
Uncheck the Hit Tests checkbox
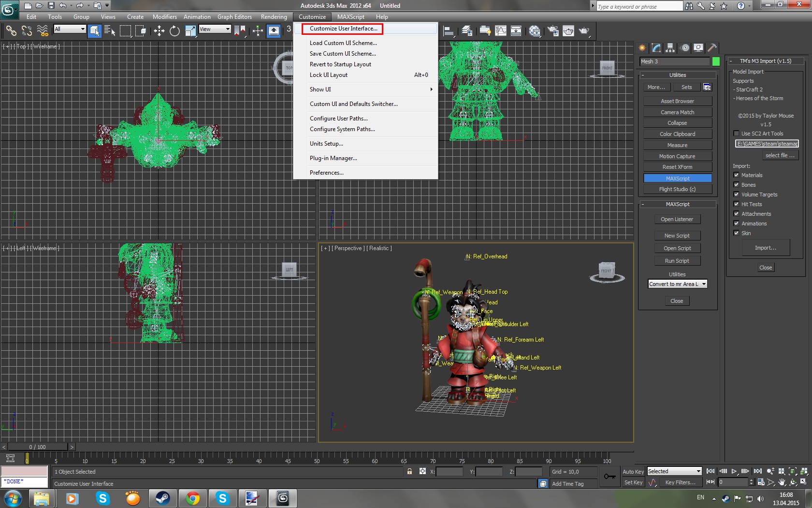click(736, 204)
